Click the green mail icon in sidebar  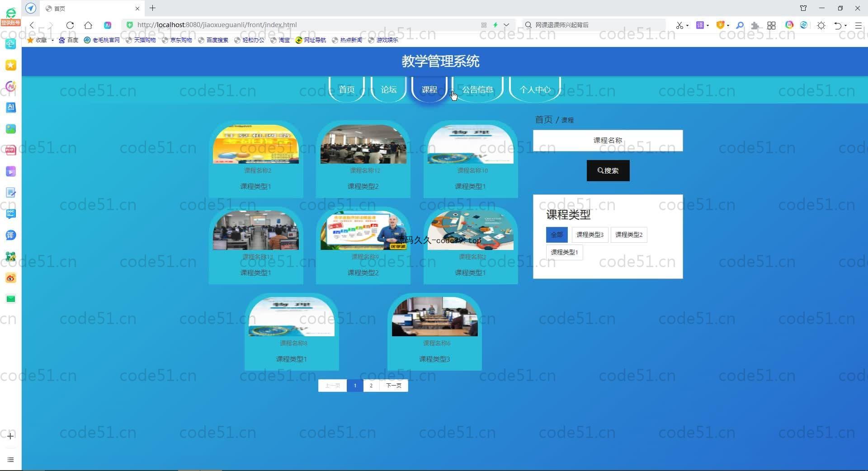tap(11, 299)
